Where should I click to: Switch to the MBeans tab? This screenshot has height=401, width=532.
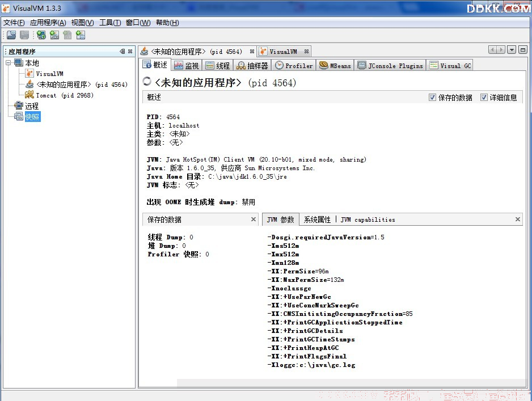pyautogui.click(x=335, y=65)
